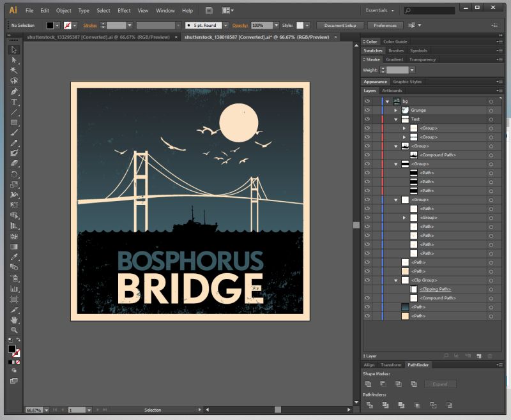511x420 pixels.
Task: Collapse the bg layer in the Layers panel
Action: coord(388,100)
